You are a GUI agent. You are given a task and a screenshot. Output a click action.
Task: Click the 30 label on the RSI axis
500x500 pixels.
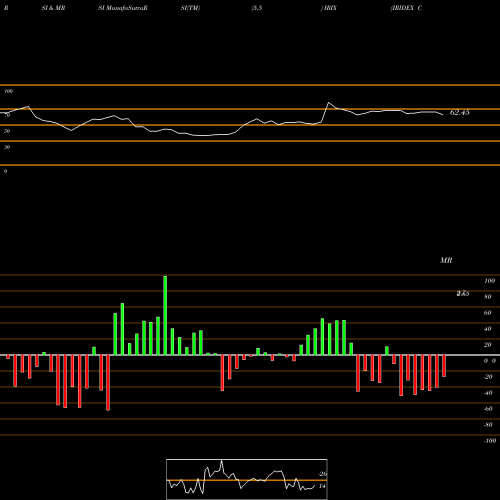[7, 147]
